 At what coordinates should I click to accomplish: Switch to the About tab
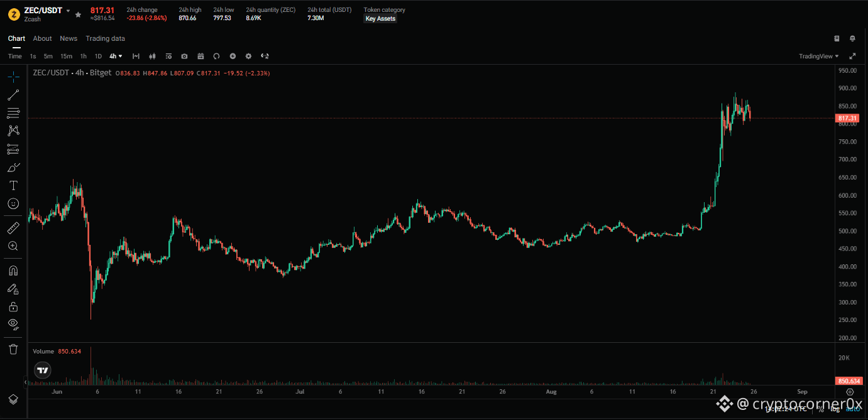[43, 38]
